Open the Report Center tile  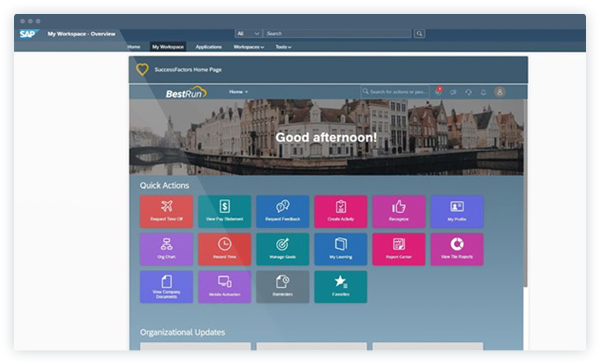pos(399,249)
